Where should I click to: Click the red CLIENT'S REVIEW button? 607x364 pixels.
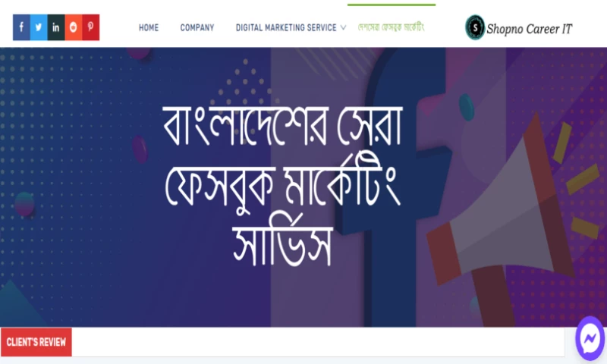pos(36,342)
